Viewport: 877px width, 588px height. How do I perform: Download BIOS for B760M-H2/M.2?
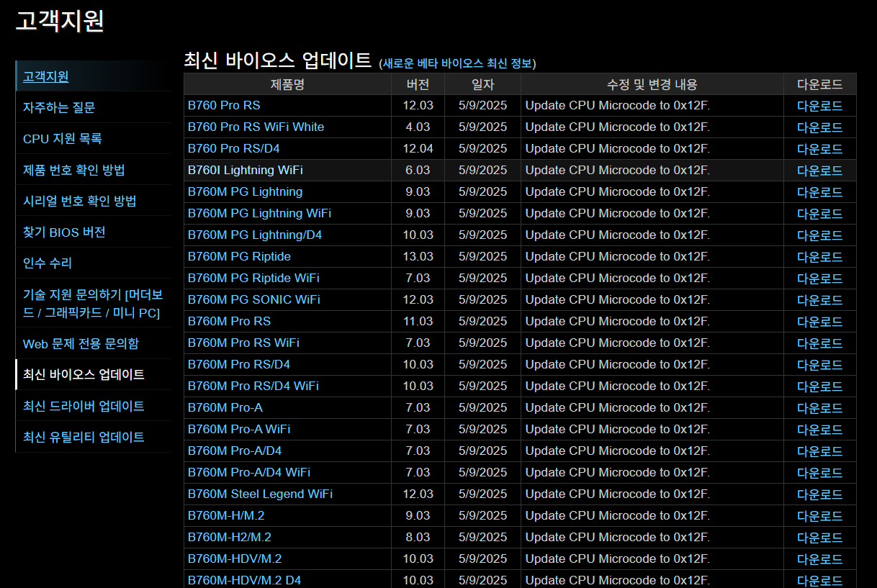tap(819, 538)
